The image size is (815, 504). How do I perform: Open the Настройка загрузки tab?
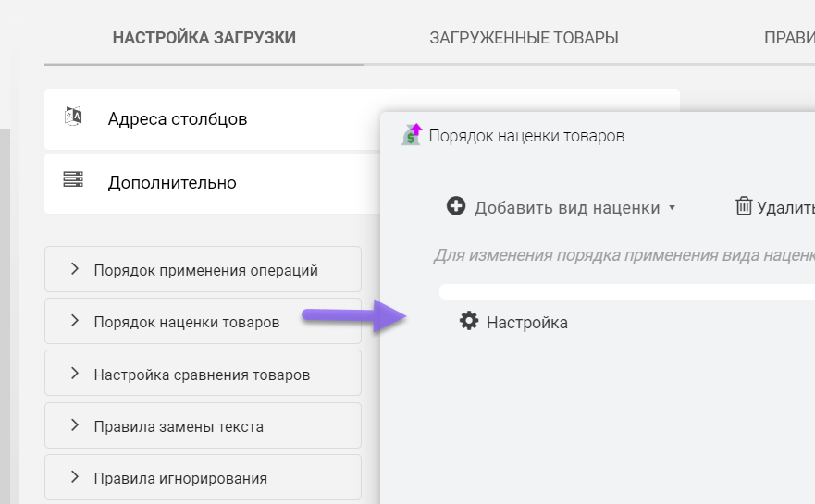pyautogui.click(x=204, y=38)
